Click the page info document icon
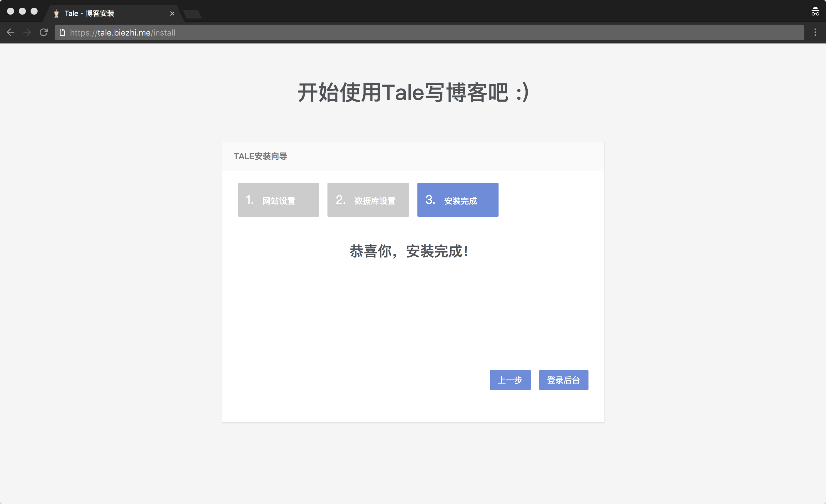 (62, 33)
